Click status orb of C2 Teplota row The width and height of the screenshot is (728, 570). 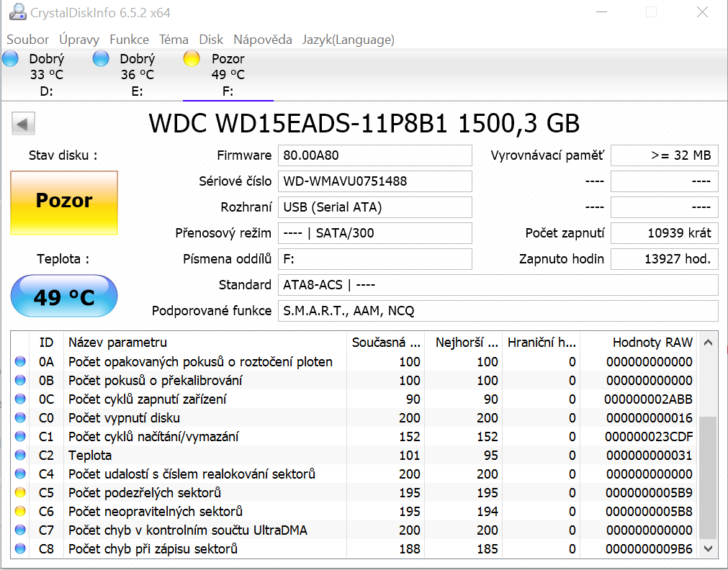pyautogui.click(x=20, y=456)
